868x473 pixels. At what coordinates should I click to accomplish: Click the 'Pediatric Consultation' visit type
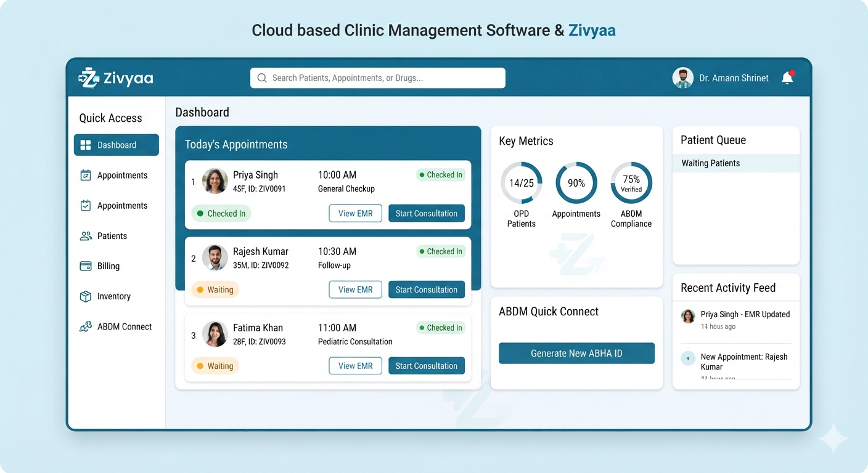pos(355,342)
